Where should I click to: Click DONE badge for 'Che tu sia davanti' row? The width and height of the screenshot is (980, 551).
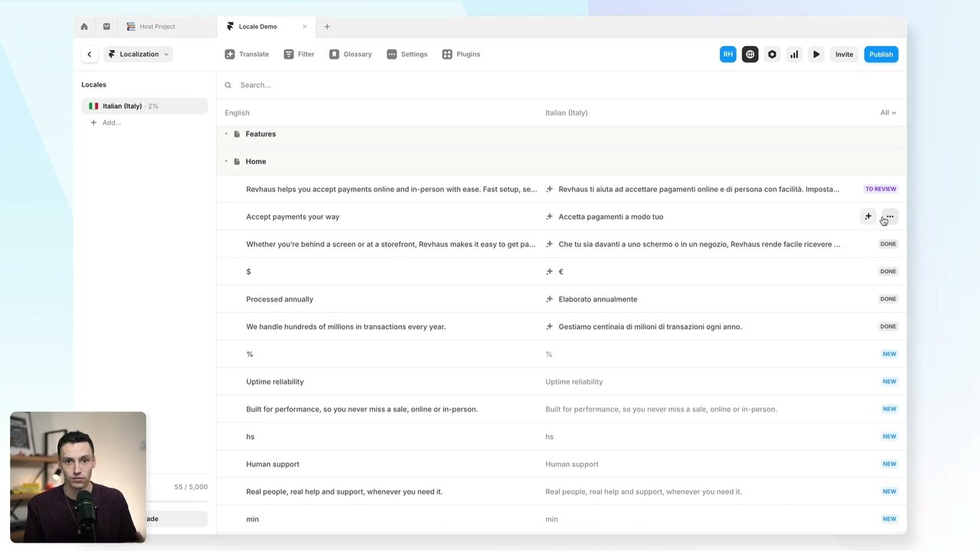point(888,244)
